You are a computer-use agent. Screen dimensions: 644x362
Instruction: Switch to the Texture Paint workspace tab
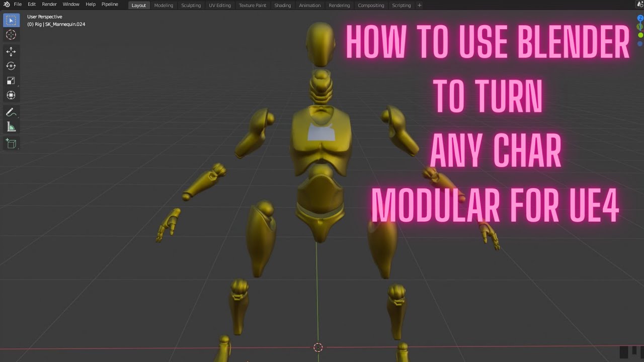point(253,6)
